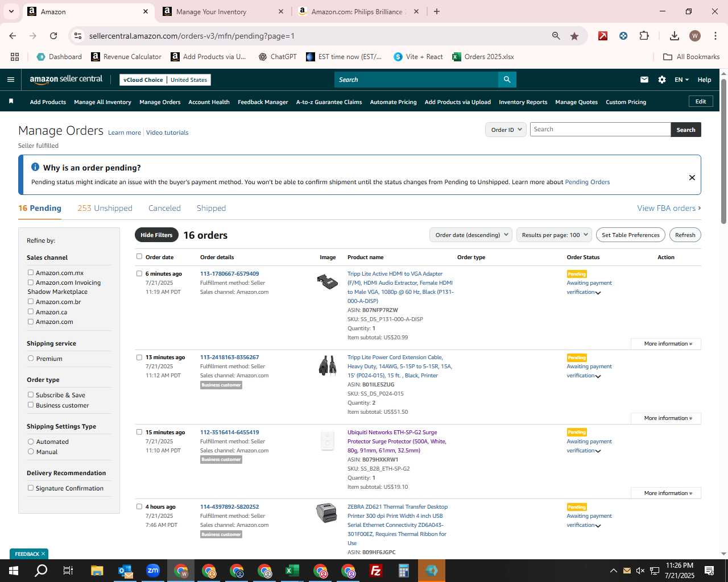This screenshot has width=728, height=582.
Task: Click the red arrow extension icon
Action: (603, 36)
